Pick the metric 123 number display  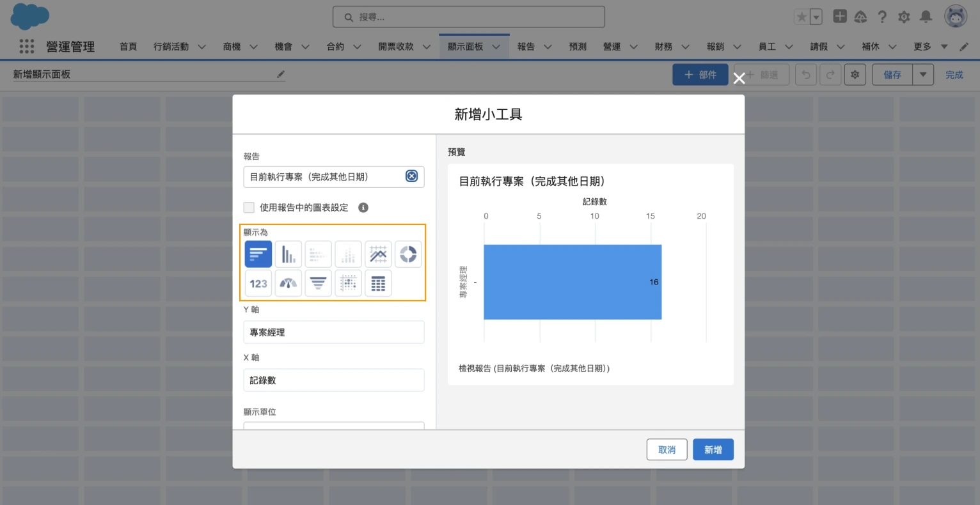click(x=258, y=284)
